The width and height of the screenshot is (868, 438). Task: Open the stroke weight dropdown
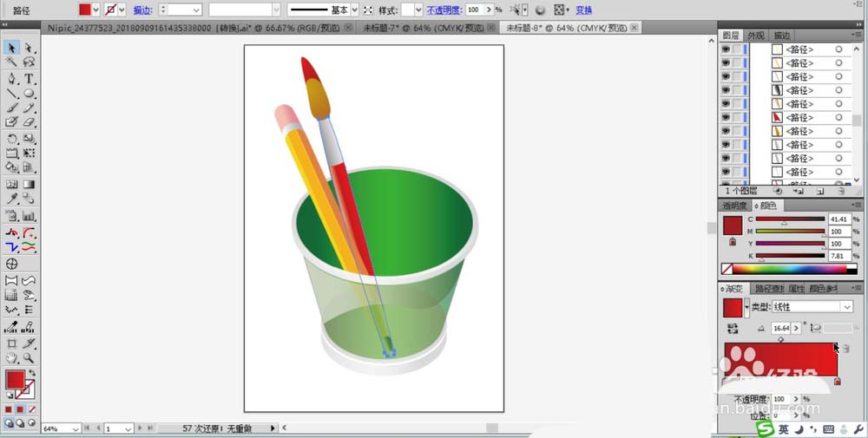point(196,10)
